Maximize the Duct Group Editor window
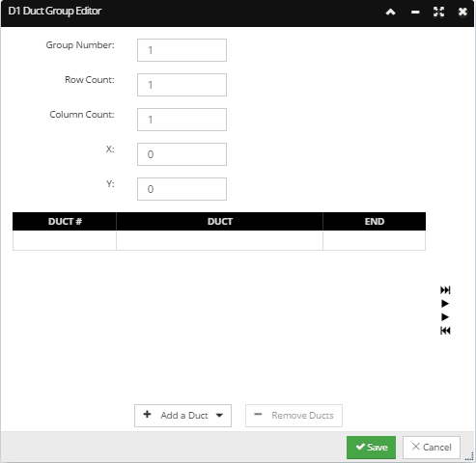 pos(438,12)
